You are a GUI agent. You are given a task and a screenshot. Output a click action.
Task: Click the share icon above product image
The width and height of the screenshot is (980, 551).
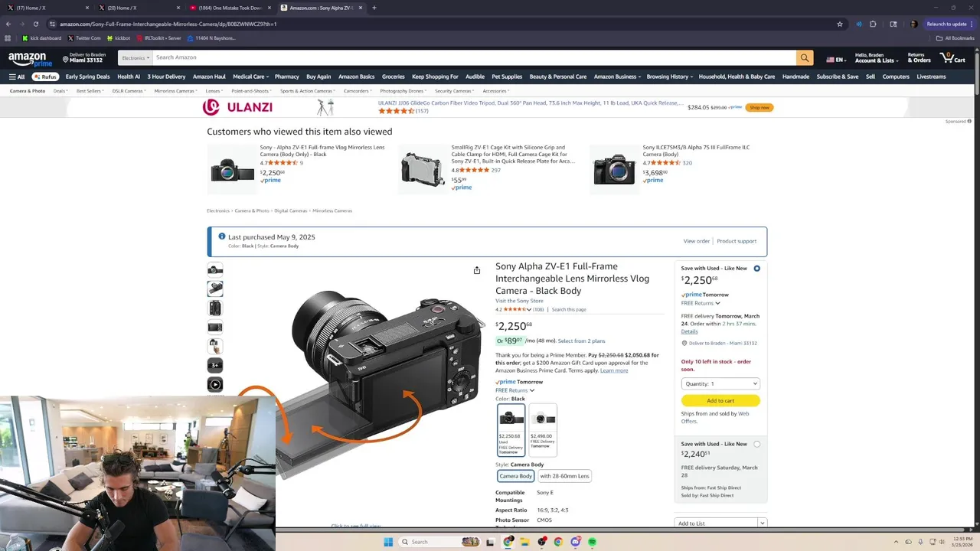pos(476,270)
